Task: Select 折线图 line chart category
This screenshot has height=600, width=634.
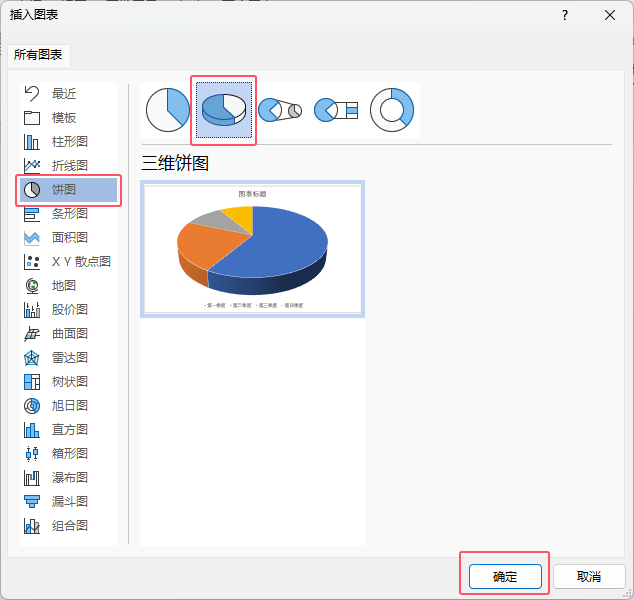Action: pyautogui.click(x=68, y=165)
